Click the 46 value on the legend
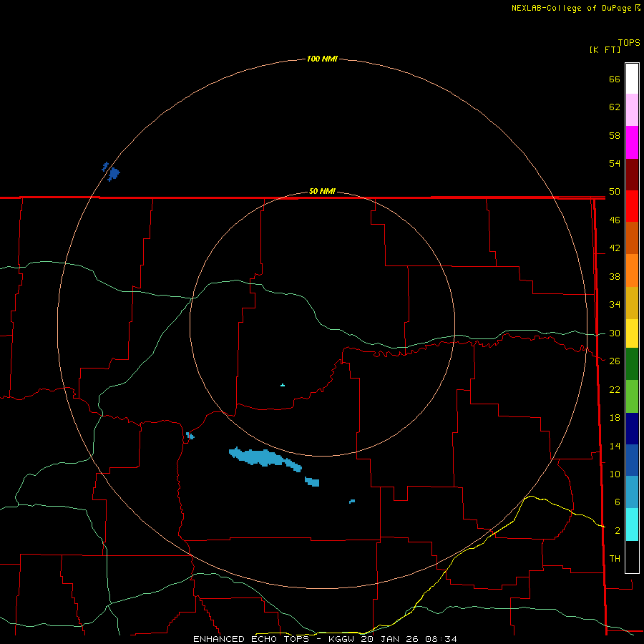 (615, 220)
